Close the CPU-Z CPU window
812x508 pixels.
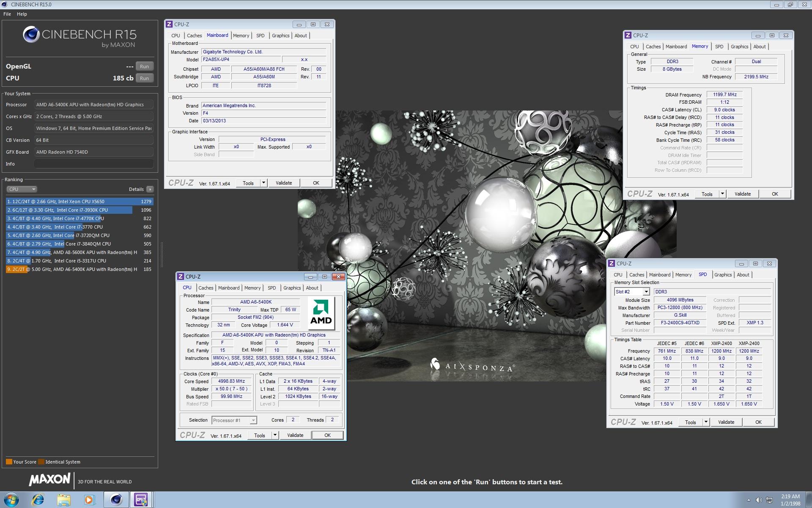point(338,277)
